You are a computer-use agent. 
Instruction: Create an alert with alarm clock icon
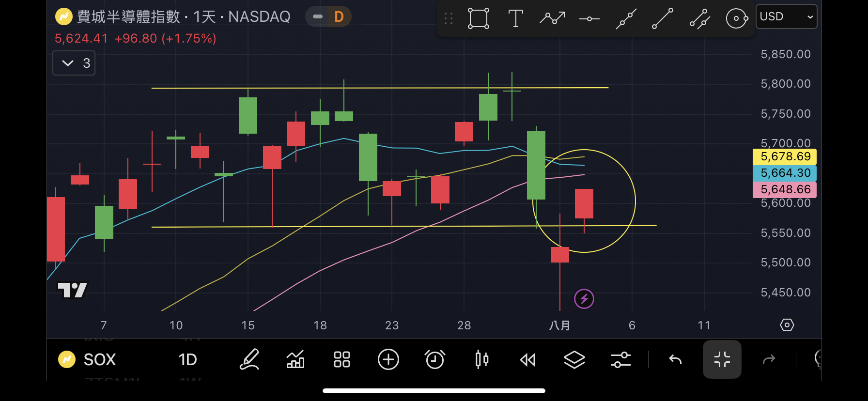pyautogui.click(x=434, y=359)
